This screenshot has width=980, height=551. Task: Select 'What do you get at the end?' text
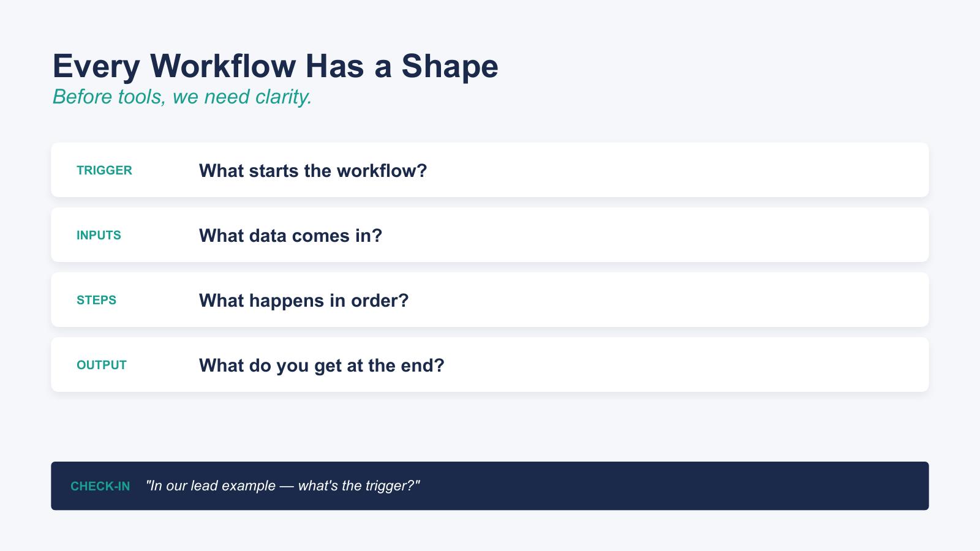[322, 365]
